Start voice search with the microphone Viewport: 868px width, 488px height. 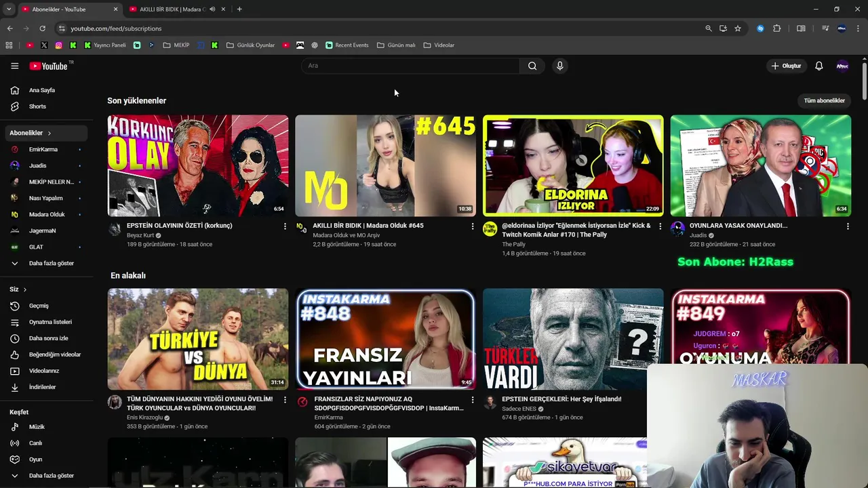(x=559, y=66)
